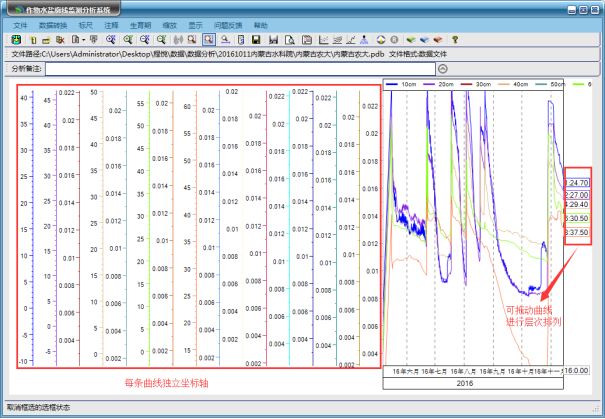The image size is (605, 419).
Task: Select the 27.00 curve value label
Action: click(577, 195)
